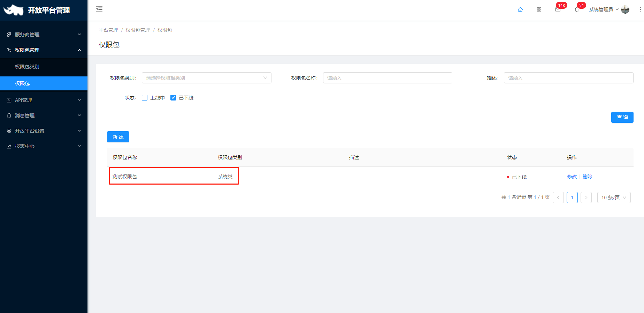The width and height of the screenshot is (644, 313).
Task: Click 修改 link for 测试权限包
Action: click(x=572, y=177)
